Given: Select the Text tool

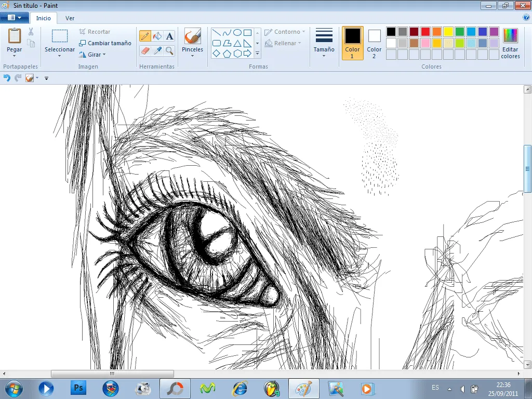Looking at the screenshot, I should click(x=169, y=35).
